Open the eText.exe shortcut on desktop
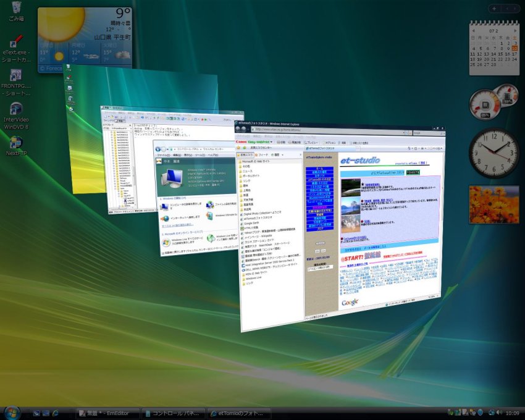Image resolution: width=525 pixels, height=420 pixels. 16,49
